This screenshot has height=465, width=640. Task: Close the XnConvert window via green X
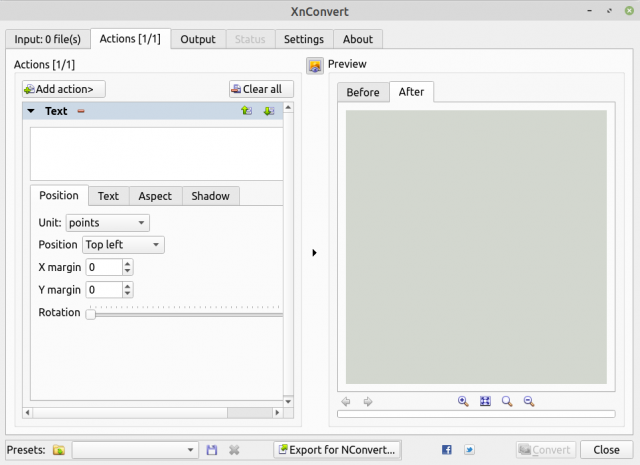[629, 11]
